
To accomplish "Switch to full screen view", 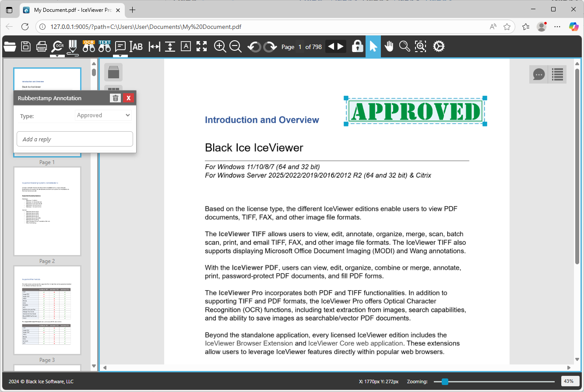I will click(201, 46).
